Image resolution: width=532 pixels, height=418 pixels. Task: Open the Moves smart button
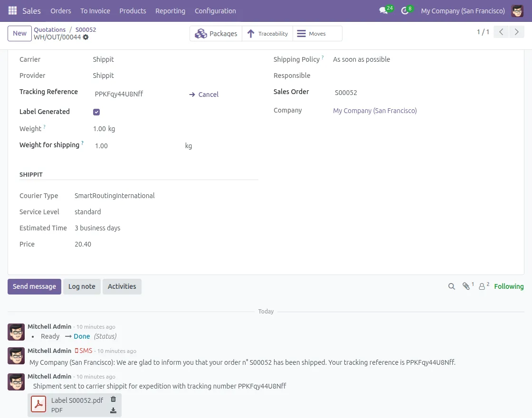click(317, 34)
